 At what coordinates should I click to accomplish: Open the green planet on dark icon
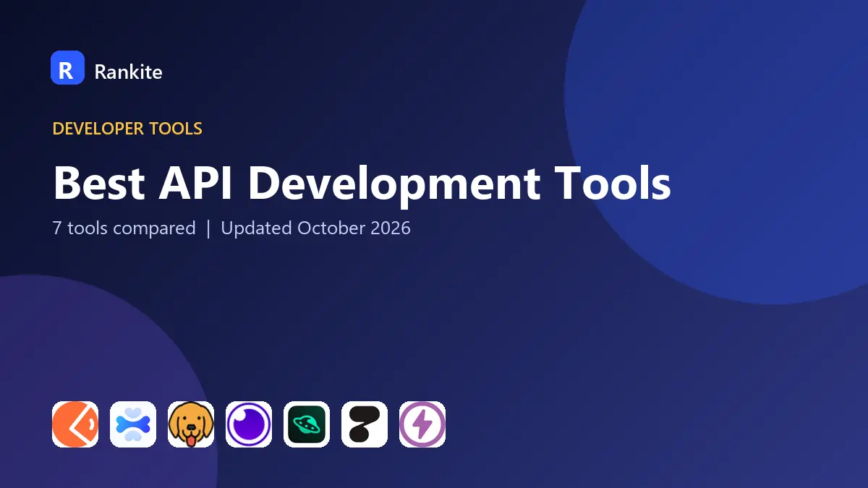coord(307,424)
